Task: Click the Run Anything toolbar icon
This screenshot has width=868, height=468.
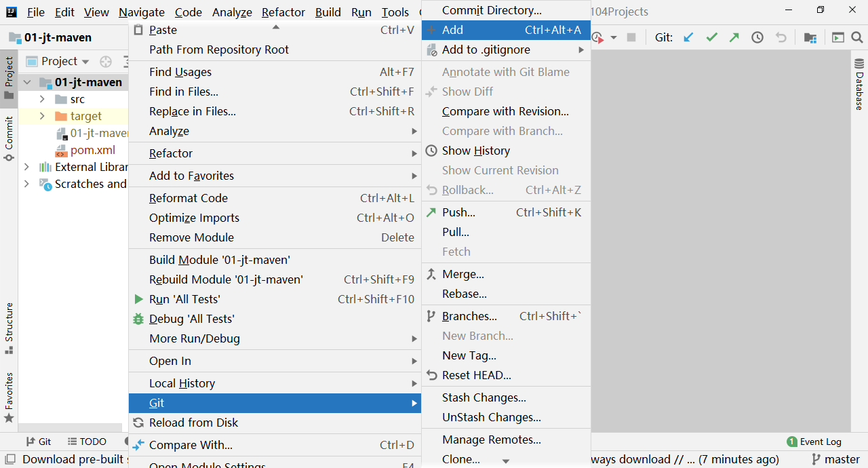Action: 838,37
